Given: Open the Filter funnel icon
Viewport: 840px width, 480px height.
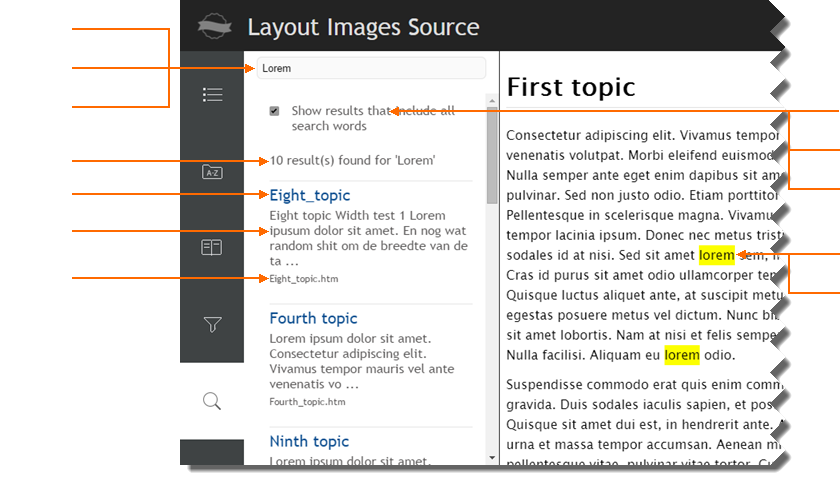Looking at the screenshot, I should tap(212, 324).
